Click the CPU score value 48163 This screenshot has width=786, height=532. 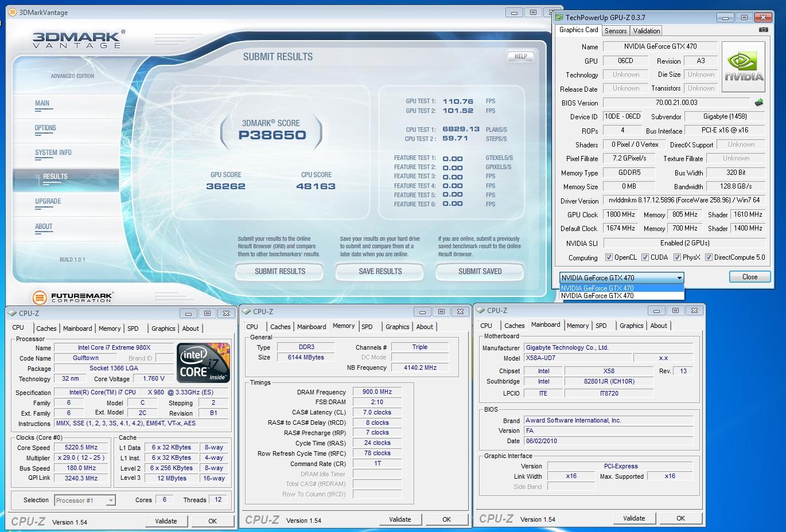point(316,186)
